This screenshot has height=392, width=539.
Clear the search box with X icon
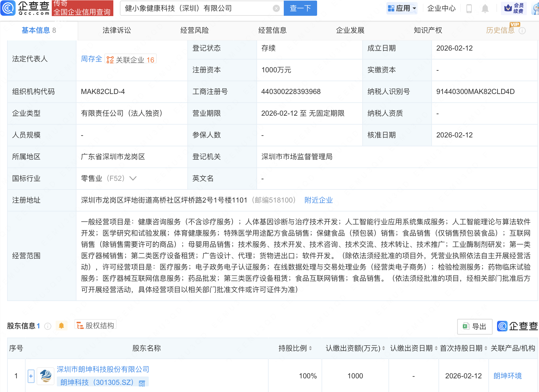point(276,8)
